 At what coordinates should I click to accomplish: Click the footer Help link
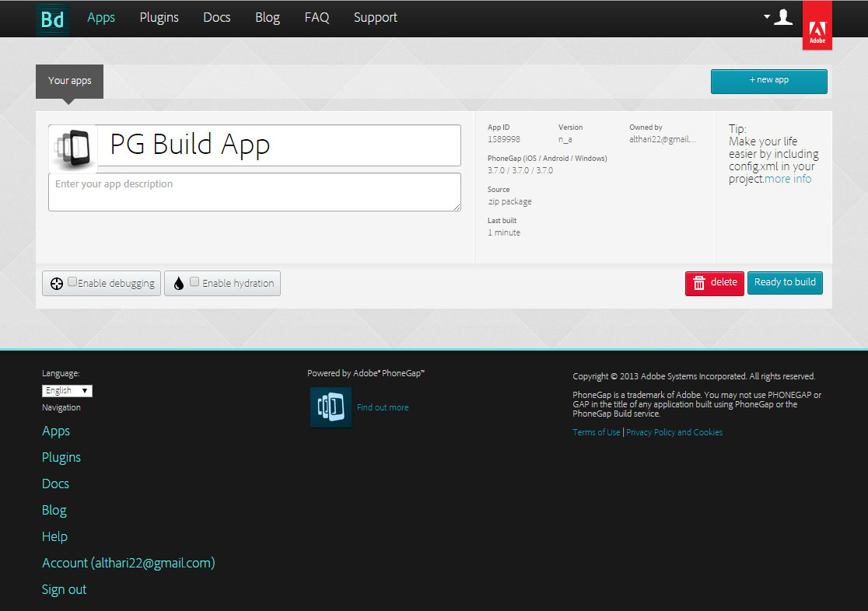54,537
